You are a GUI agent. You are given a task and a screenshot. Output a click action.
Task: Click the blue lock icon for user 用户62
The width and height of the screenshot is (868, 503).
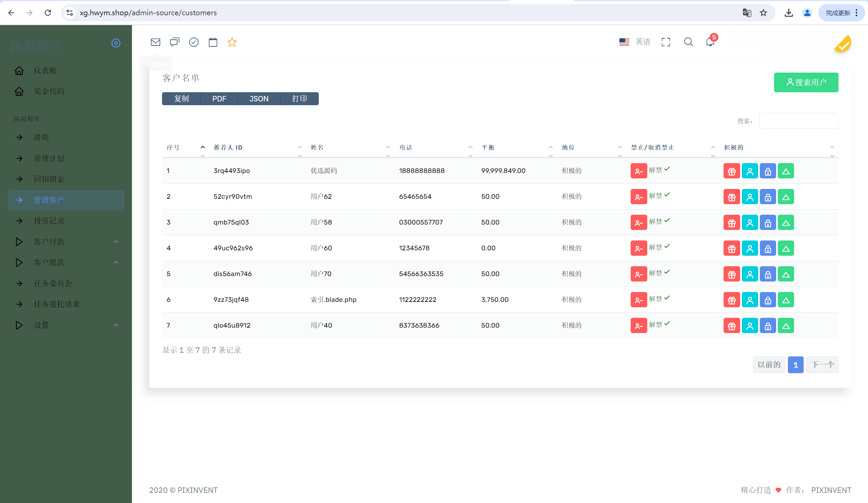coord(767,197)
